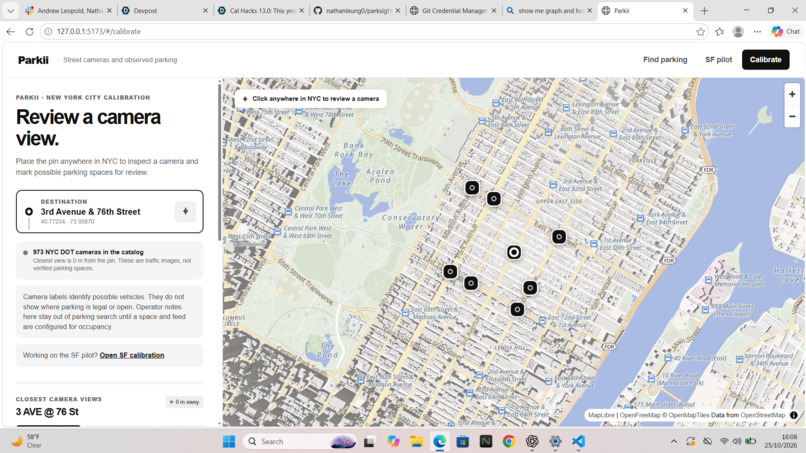Open the MapLibre attribution link
The image size is (806, 453).
coord(601,415)
